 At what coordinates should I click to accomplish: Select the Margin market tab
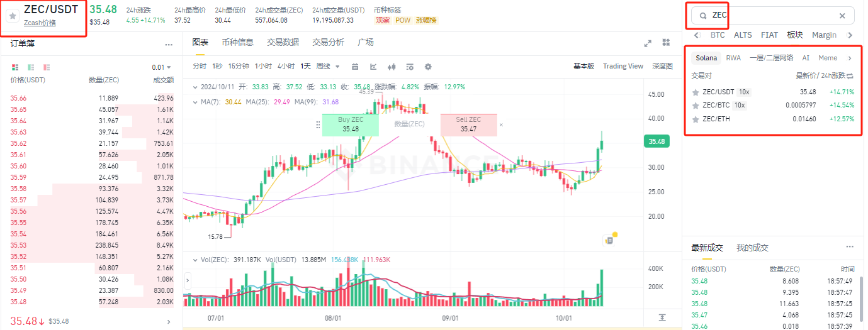(824, 35)
